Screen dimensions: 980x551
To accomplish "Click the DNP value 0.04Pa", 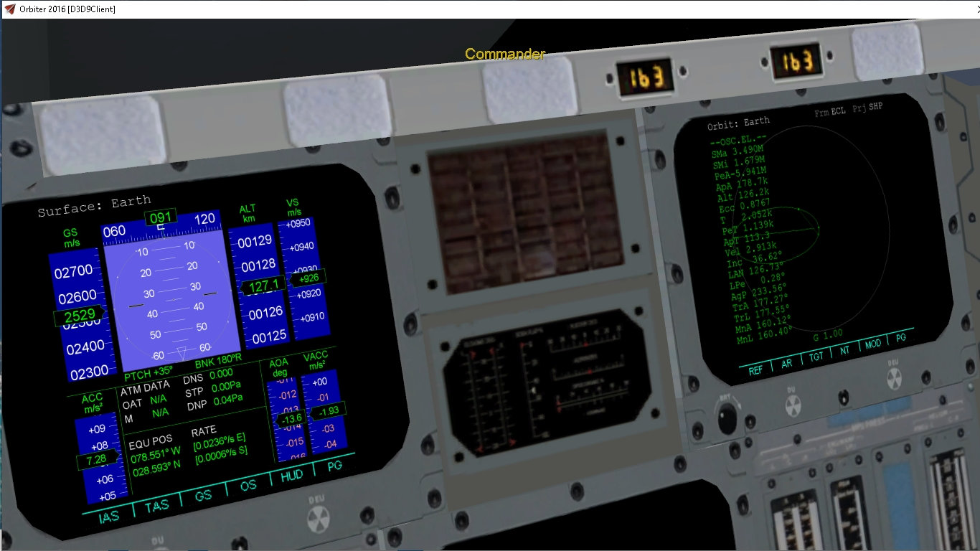I will point(228,399).
